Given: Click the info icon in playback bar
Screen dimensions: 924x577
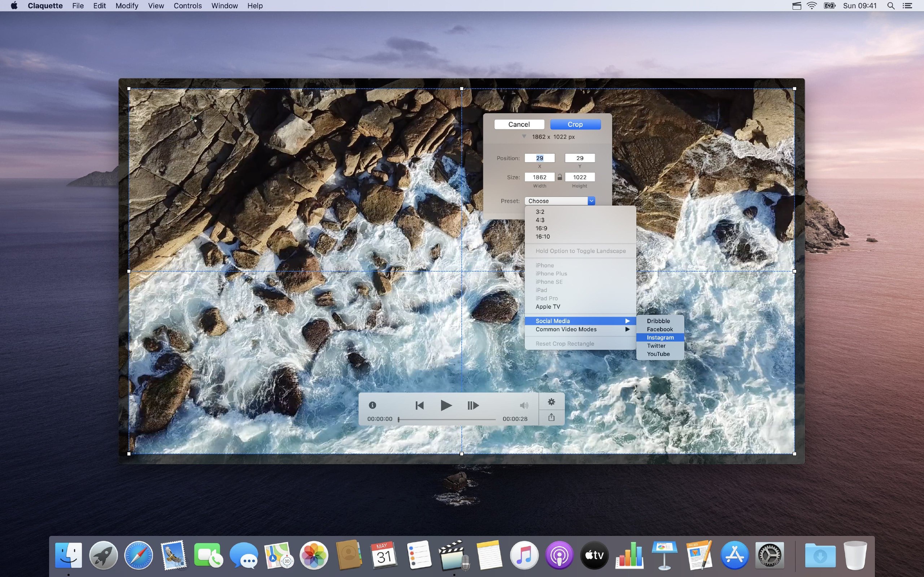Looking at the screenshot, I should pos(372,405).
